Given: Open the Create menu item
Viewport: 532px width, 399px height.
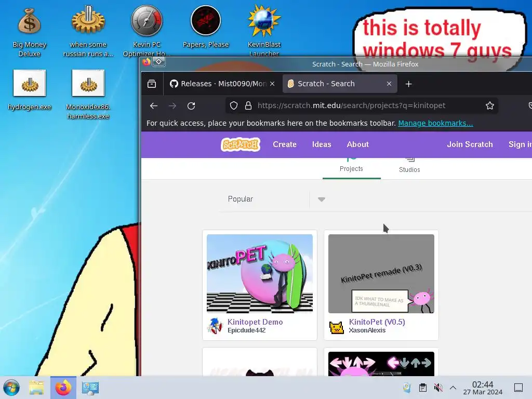Looking at the screenshot, I should [285, 144].
